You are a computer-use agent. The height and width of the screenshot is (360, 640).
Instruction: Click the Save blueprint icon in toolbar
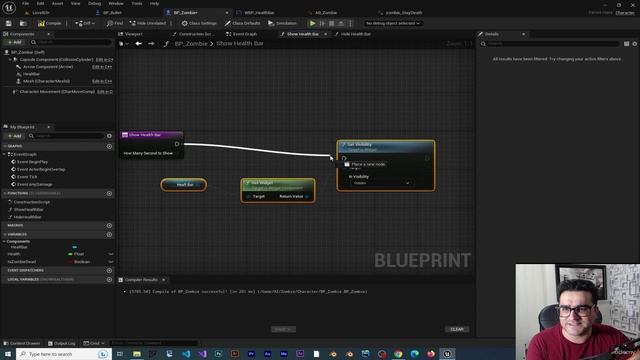click(x=9, y=23)
